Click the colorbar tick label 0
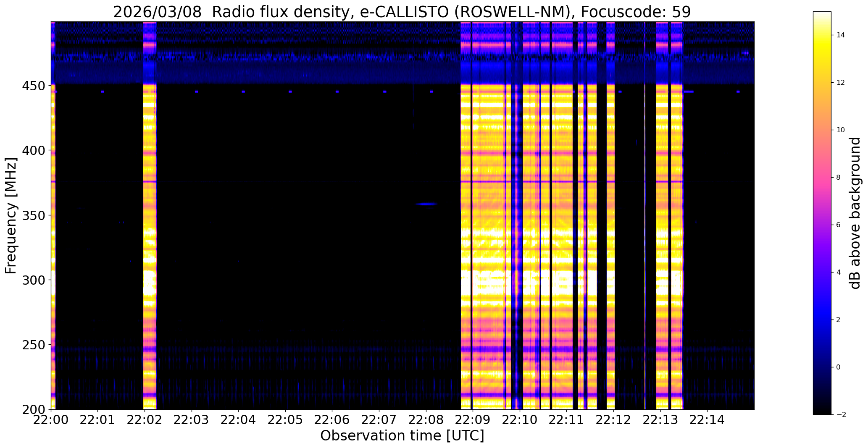868x448 pixels. [839, 367]
